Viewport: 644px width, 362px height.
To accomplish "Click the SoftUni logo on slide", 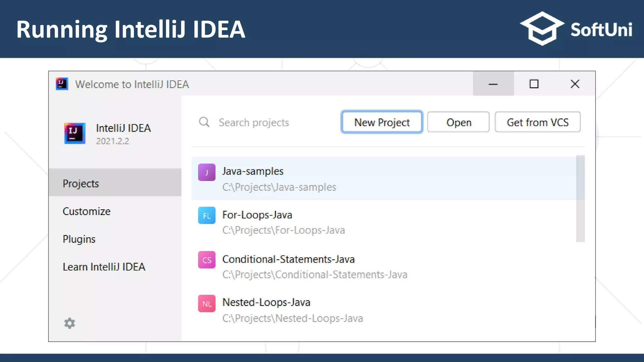I will pyautogui.click(x=576, y=29).
